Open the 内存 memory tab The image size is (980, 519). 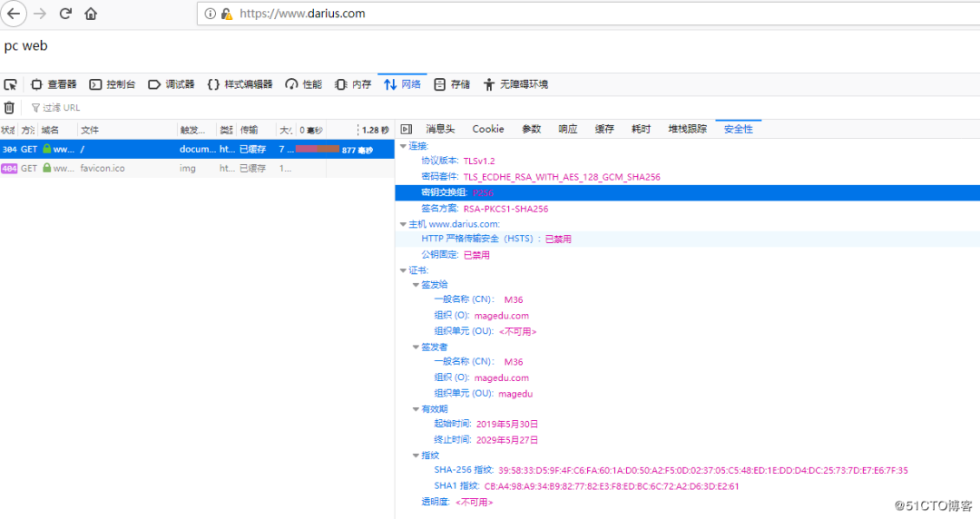353,84
